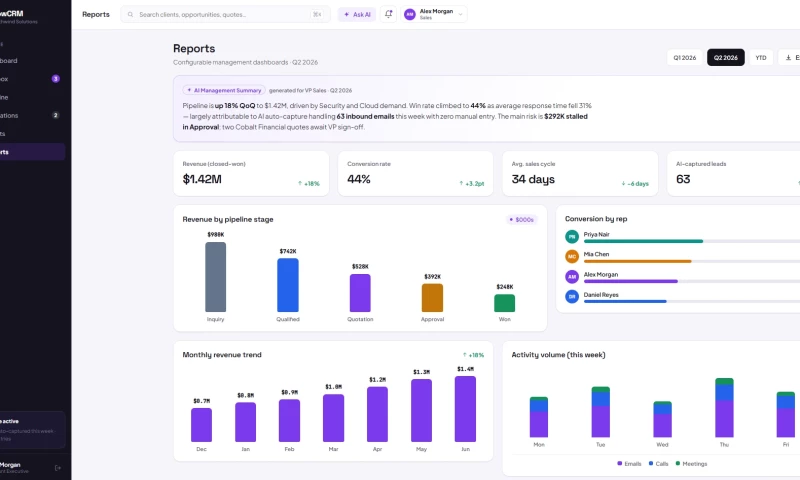The image size is (800, 480).
Task: Click the Activity volume (this week) heading
Action: 558,355
